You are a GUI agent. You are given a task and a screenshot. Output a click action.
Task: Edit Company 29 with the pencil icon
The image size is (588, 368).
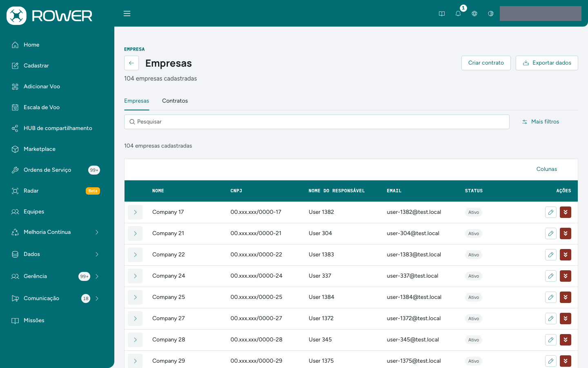coord(551,361)
